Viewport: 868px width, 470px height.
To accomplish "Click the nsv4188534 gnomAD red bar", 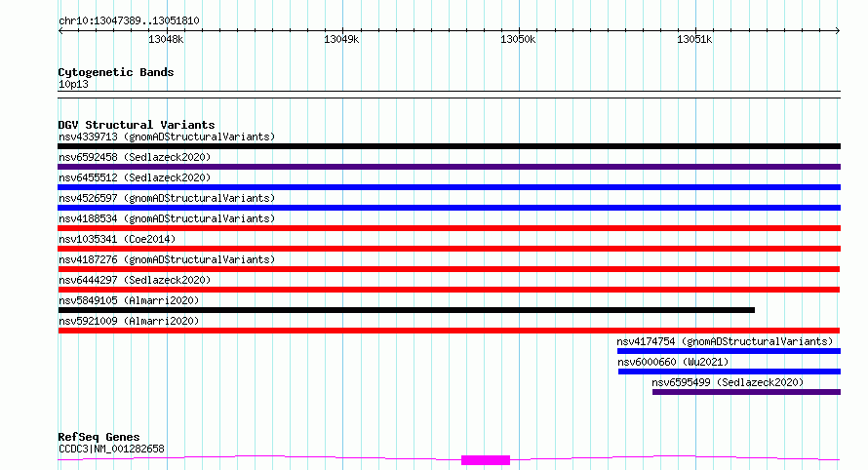I will point(449,228).
